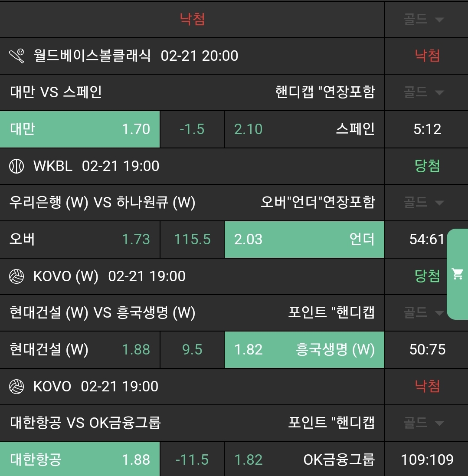468x476 pixels.
Task: Select the 대만 1.70 bet option
Action: (80, 129)
